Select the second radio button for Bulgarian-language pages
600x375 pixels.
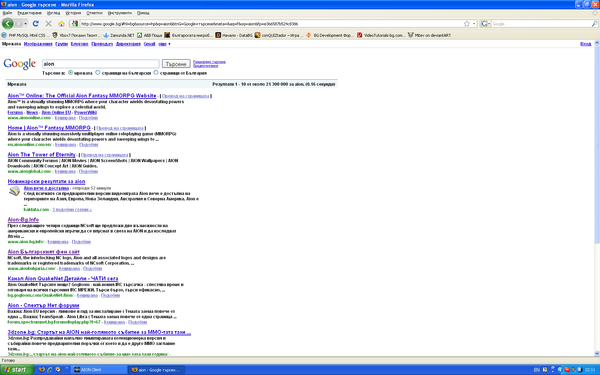98,73
